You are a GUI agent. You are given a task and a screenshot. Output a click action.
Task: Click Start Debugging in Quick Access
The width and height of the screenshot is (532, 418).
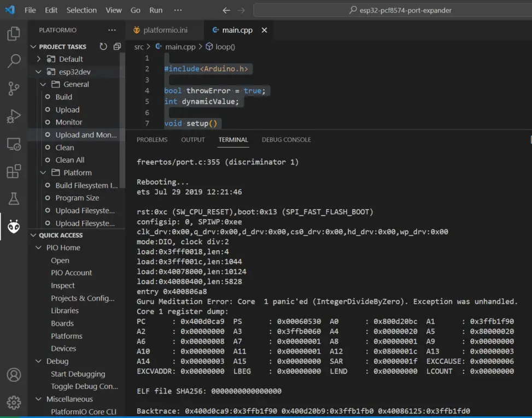coord(78,374)
